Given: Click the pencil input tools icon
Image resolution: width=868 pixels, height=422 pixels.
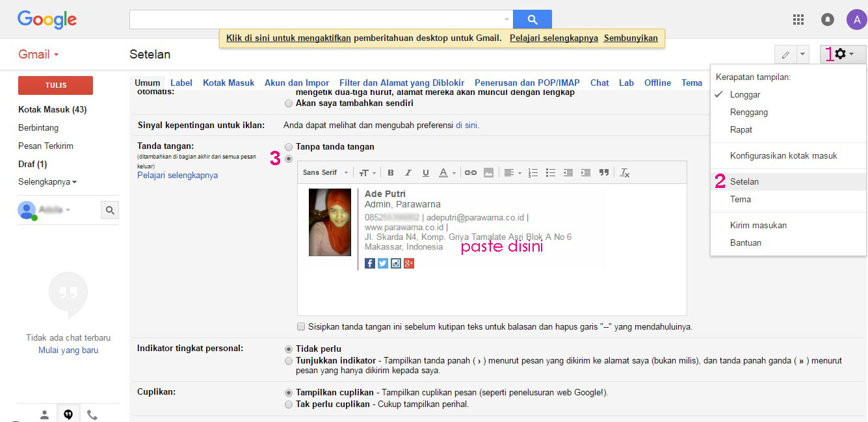Looking at the screenshot, I should 785,55.
